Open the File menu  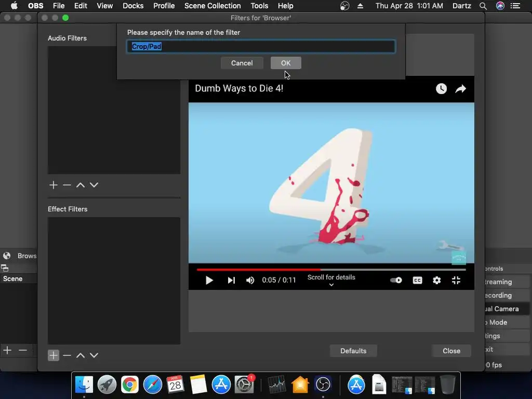[x=59, y=6]
